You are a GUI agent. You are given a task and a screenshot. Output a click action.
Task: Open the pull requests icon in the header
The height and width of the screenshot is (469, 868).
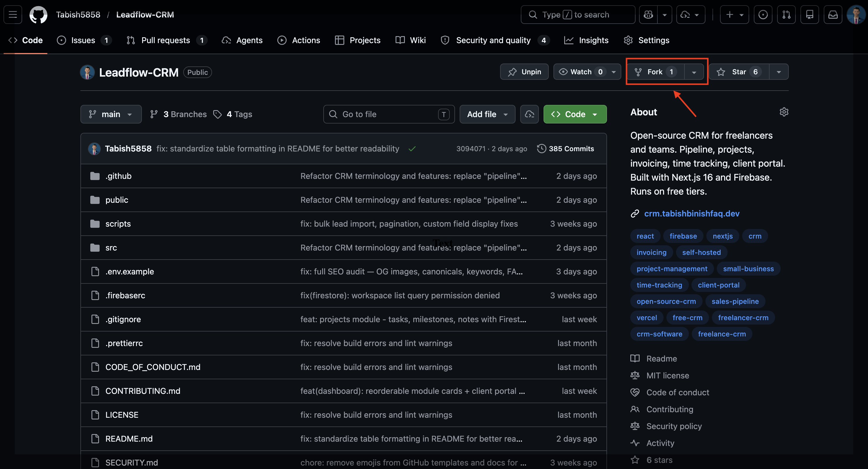point(786,15)
